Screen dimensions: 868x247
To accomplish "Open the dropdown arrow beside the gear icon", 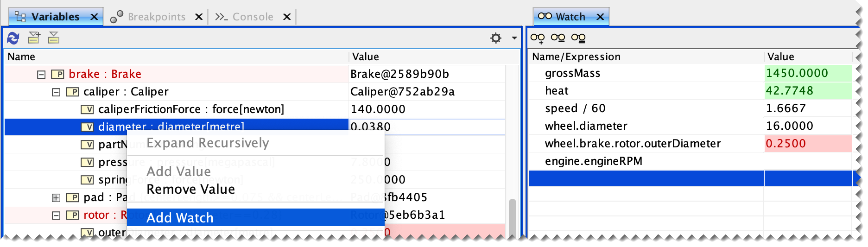I will pyautogui.click(x=514, y=38).
